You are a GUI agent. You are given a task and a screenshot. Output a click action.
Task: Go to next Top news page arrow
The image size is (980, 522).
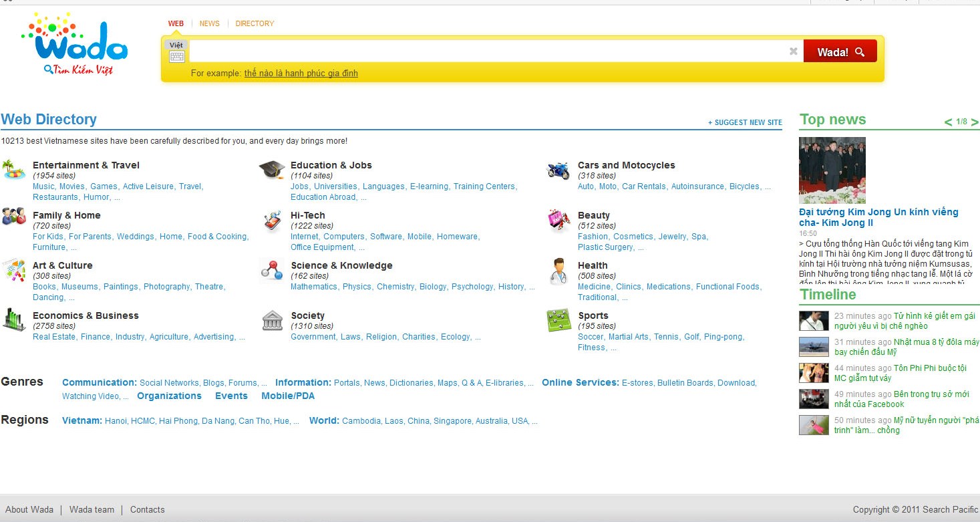tap(974, 122)
